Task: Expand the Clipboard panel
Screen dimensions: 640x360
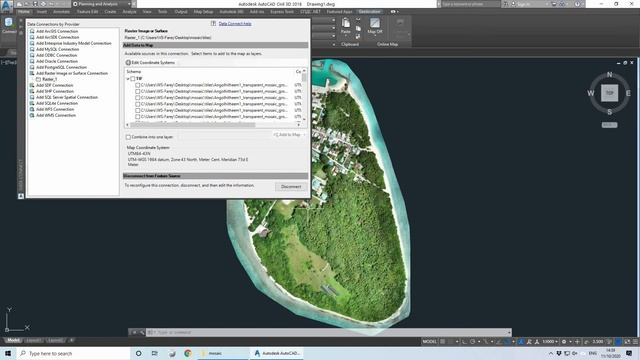Action: 350,44
